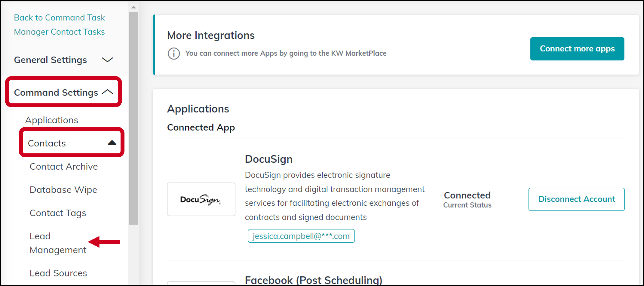The height and width of the screenshot is (286, 644).
Task: Click Connect more apps button
Action: point(577,49)
